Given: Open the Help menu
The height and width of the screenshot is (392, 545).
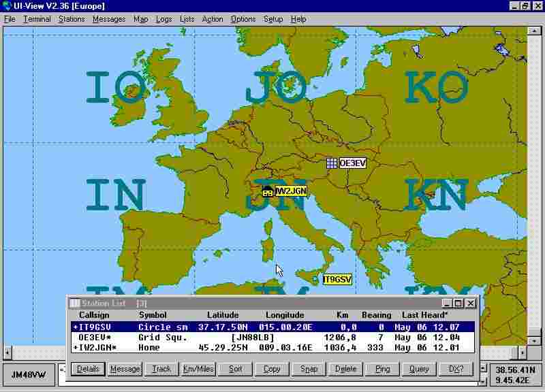Looking at the screenshot, I should 298,19.
